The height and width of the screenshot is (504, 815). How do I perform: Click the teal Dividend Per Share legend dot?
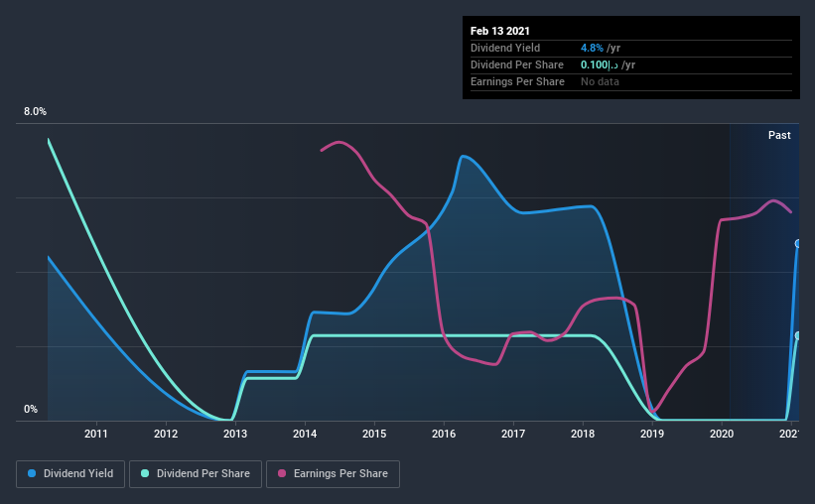pos(145,473)
